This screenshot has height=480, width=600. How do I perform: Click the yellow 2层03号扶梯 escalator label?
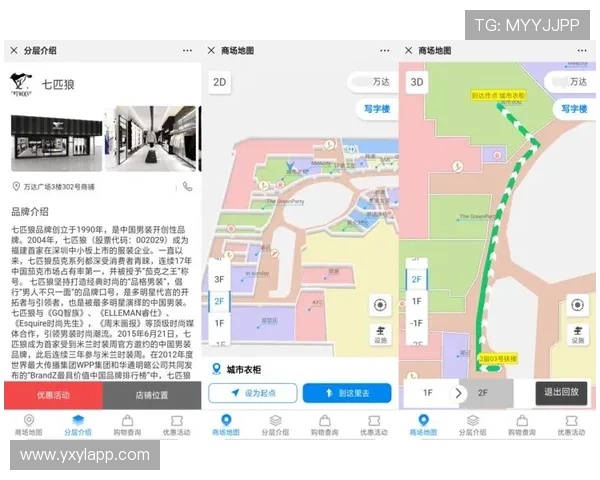pyautogui.click(x=498, y=359)
